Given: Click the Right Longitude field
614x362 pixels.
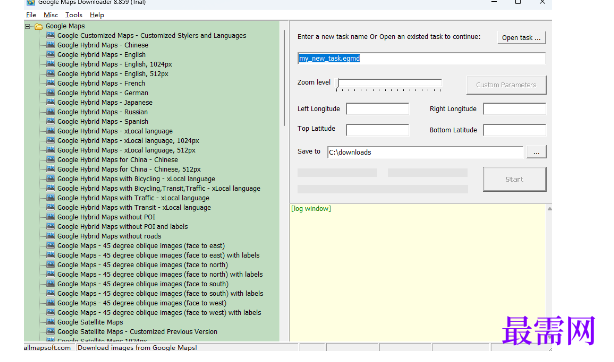Looking at the screenshot, I should [x=514, y=109].
